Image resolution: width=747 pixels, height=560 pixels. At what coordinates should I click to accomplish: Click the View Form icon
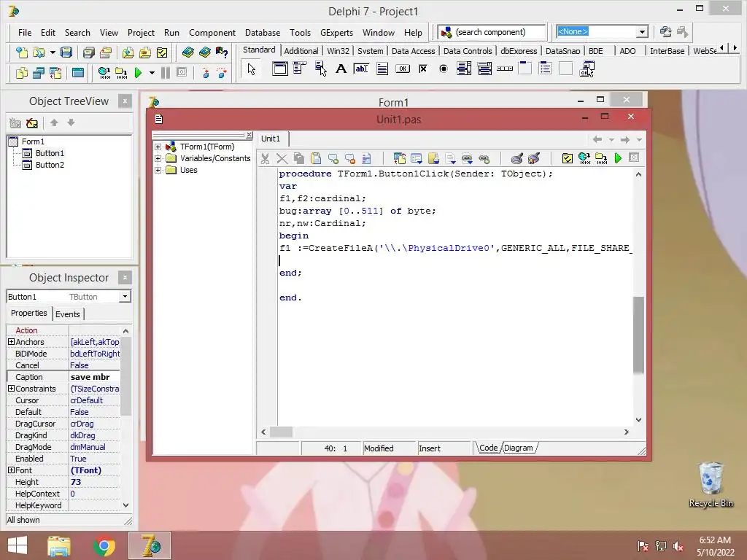pos(39,73)
